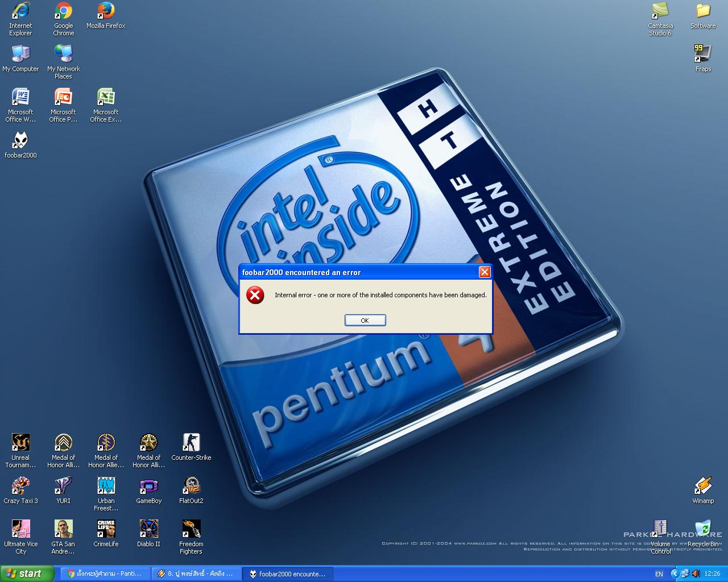This screenshot has width=728, height=582.
Task: Open My Computer icon
Action: tap(20, 59)
